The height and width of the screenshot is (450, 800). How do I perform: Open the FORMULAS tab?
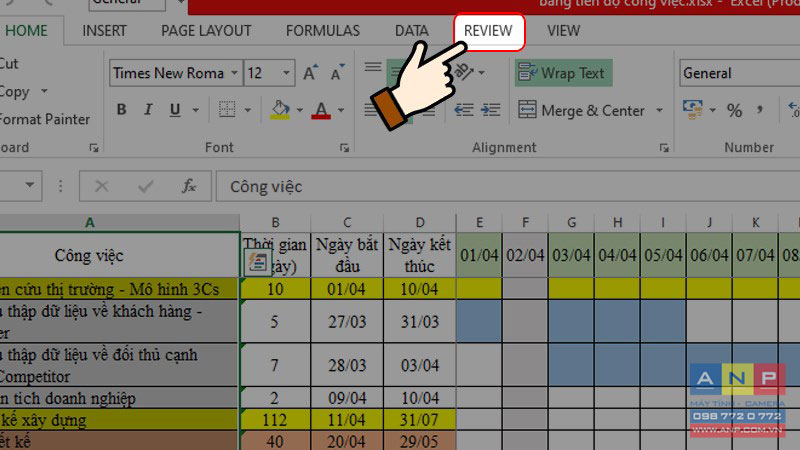pos(322,31)
